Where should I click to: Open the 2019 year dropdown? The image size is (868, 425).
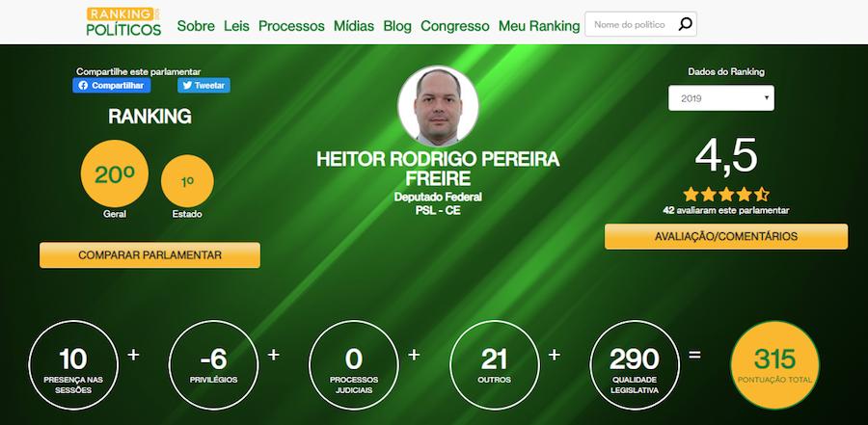721,98
